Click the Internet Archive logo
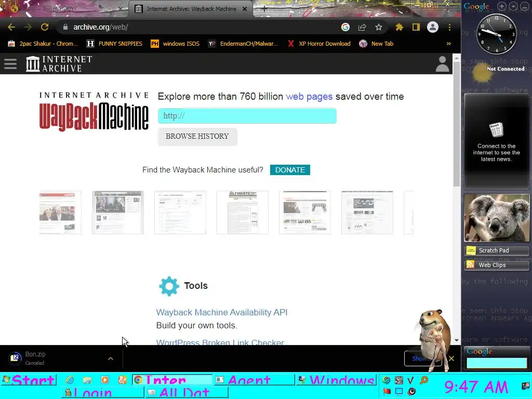 tap(59, 64)
